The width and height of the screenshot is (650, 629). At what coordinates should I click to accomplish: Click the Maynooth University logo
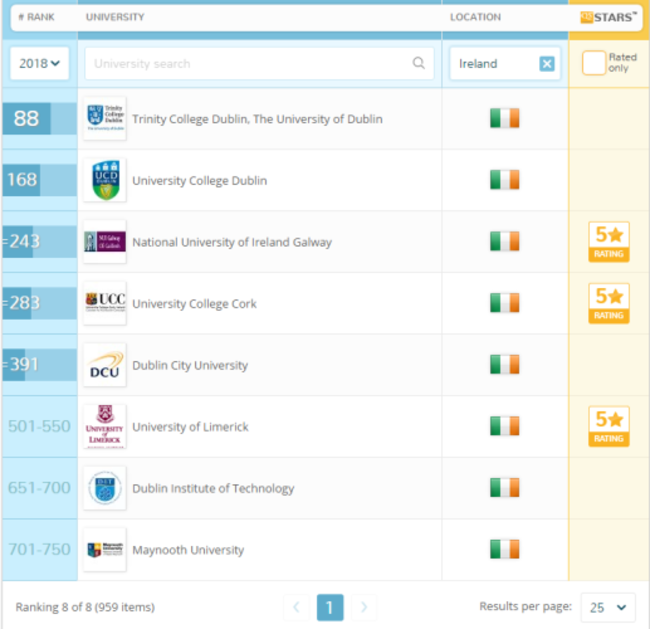pos(105,550)
